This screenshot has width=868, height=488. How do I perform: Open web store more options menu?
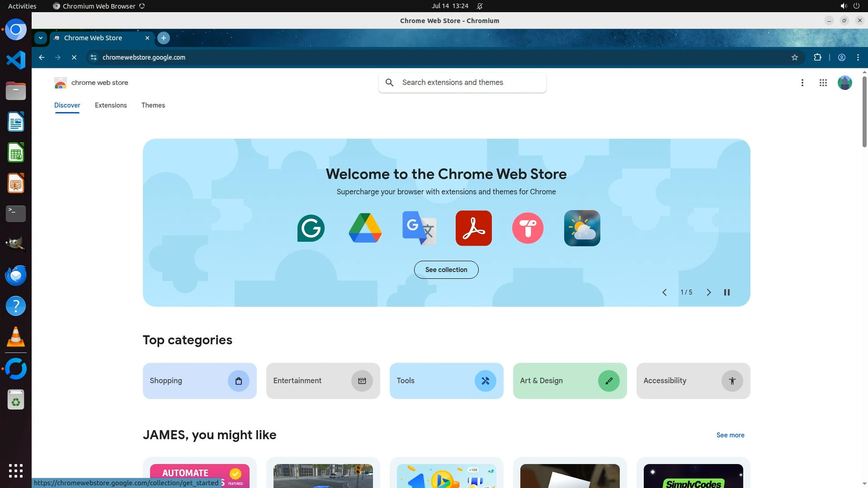(x=802, y=83)
